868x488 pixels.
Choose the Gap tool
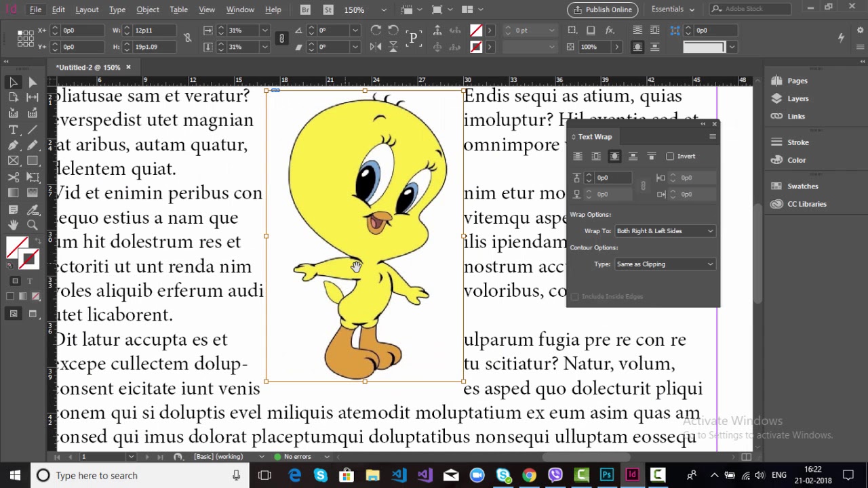pyautogui.click(x=33, y=98)
